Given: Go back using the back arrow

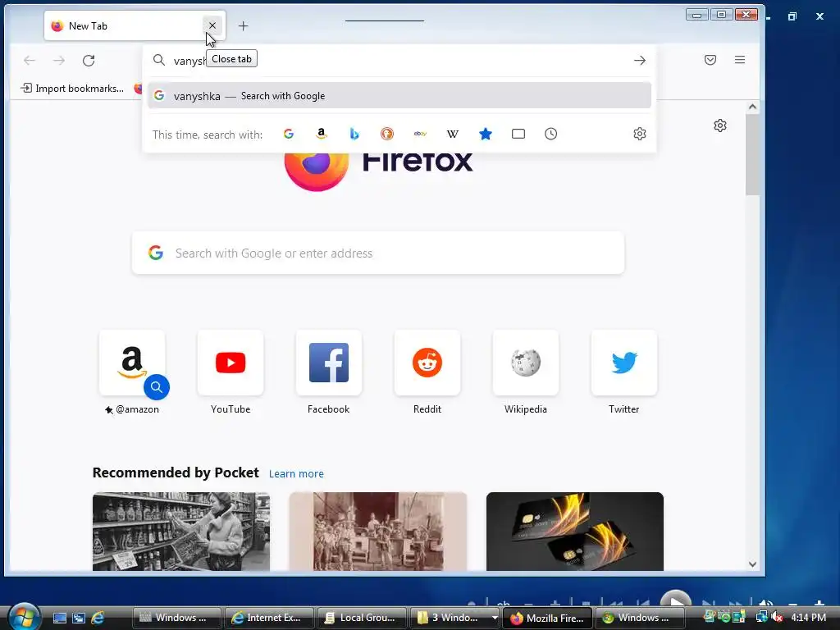Looking at the screenshot, I should (x=30, y=61).
